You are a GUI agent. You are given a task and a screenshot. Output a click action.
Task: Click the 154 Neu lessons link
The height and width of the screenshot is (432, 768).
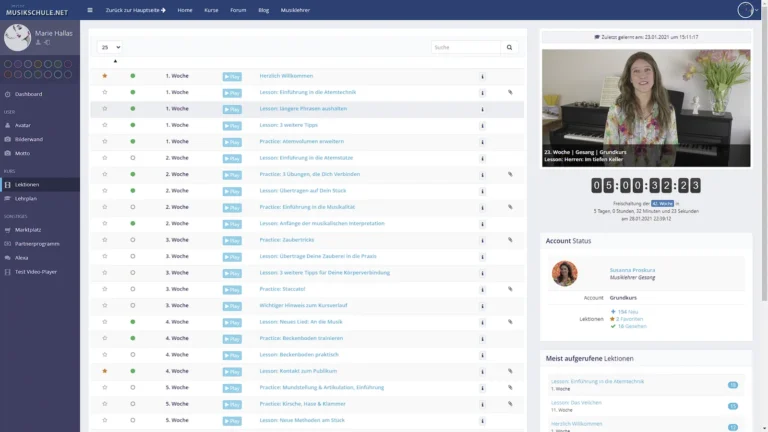pyautogui.click(x=627, y=312)
